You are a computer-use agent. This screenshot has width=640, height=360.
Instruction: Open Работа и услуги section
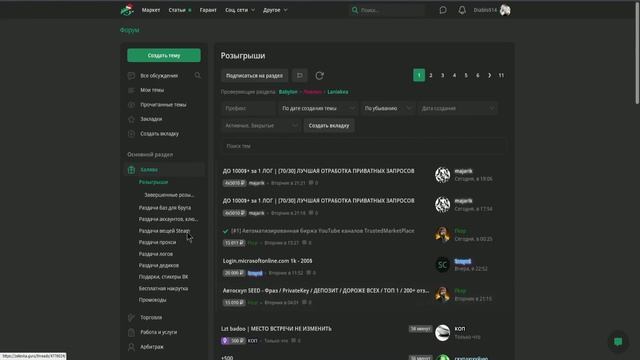tap(158, 332)
